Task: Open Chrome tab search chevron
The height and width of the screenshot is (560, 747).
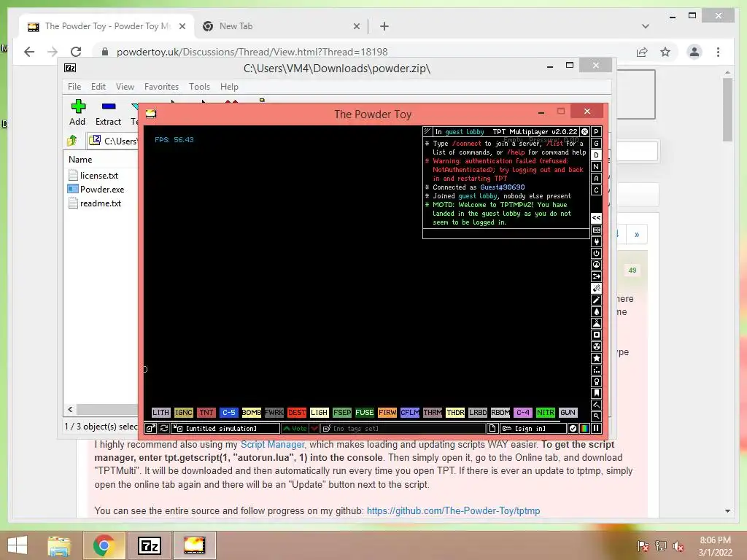Action: [645, 26]
